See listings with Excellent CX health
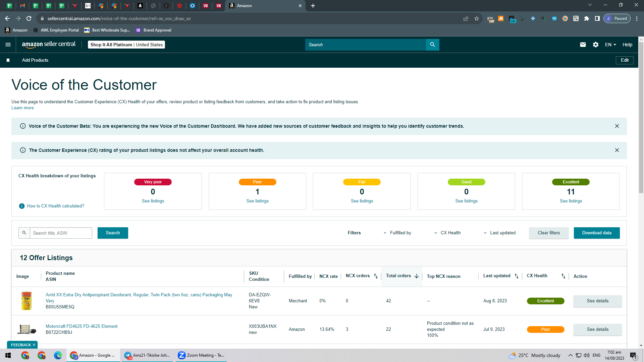The width and height of the screenshot is (644, 362). [x=571, y=201]
